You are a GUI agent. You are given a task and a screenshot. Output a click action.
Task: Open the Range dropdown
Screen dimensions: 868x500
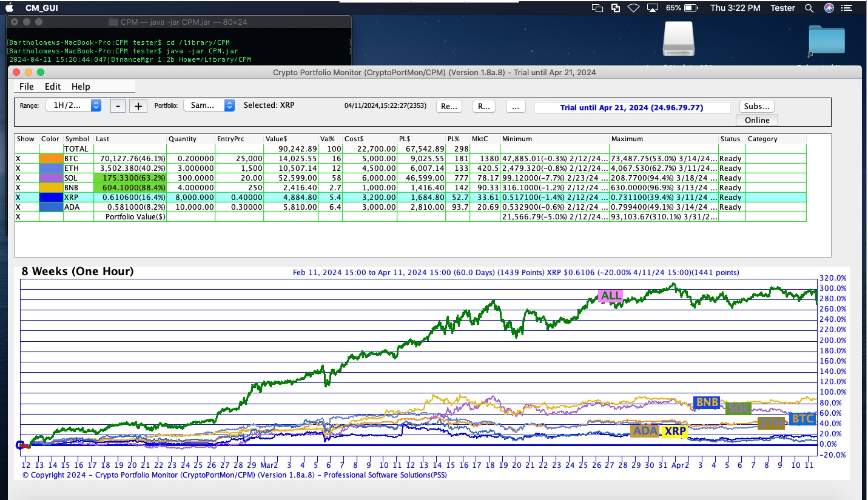[x=73, y=105]
